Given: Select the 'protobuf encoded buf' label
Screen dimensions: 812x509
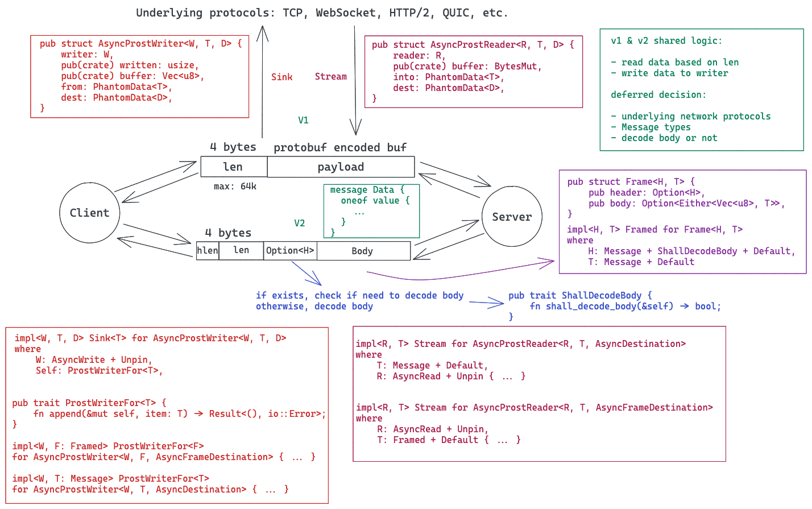Looking at the screenshot, I should pos(339,148).
